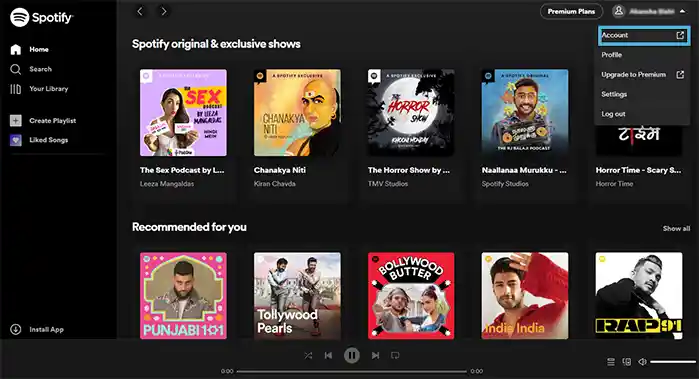This screenshot has width=699, height=379.
Task: Click the user avatar icon
Action: point(618,11)
